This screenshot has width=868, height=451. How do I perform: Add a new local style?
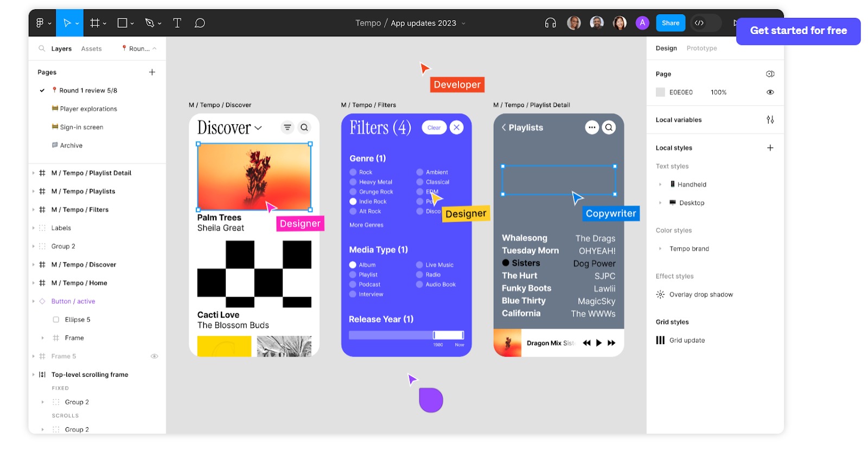click(x=770, y=148)
